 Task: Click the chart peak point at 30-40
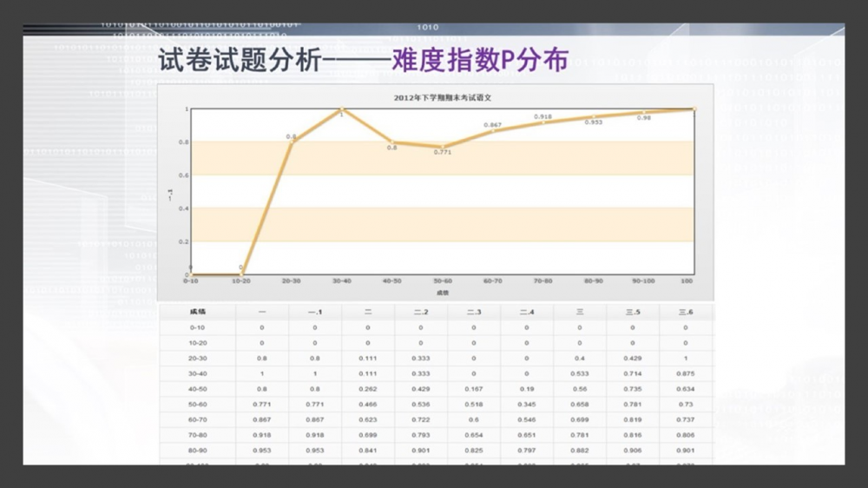click(x=341, y=109)
